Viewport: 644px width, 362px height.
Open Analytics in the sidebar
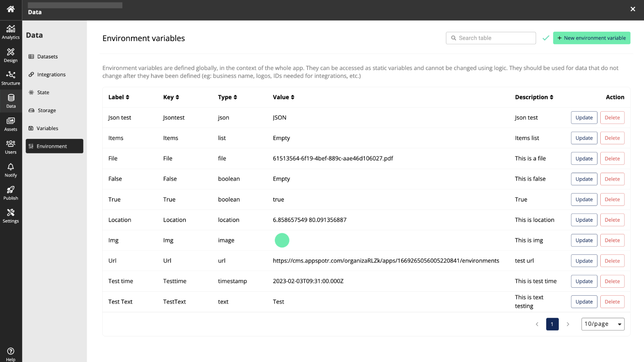11,32
